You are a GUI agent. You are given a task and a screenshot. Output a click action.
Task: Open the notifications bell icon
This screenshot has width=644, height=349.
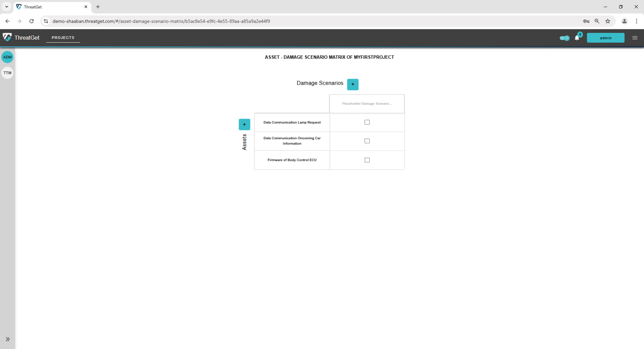pos(577,38)
